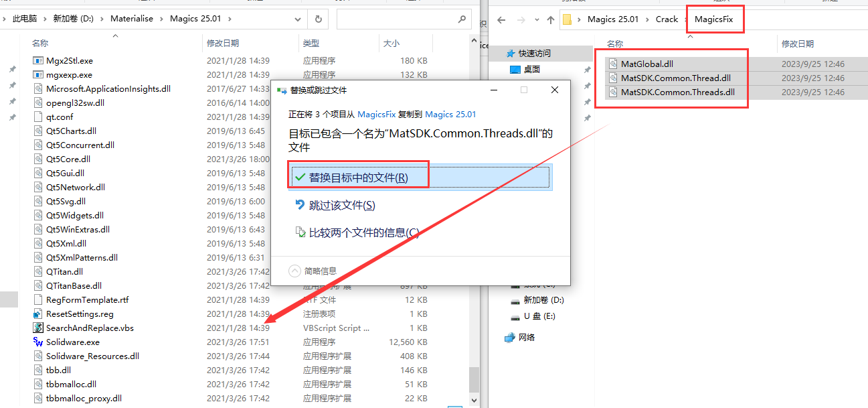Click the tbb.dll file icon
The width and height of the screenshot is (868, 408).
(x=38, y=370)
